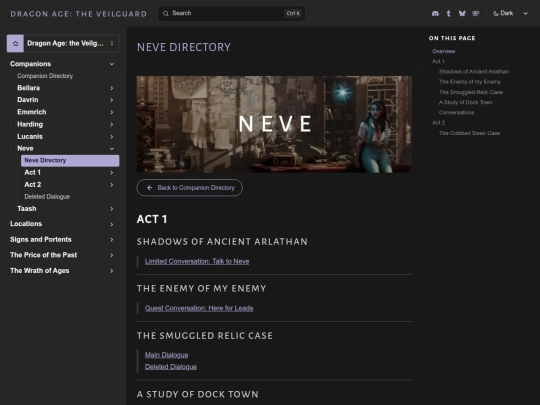This screenshot has width=540, height=405.
Task: Open the Dark theme dropdown
Action: tap(510, 13)
